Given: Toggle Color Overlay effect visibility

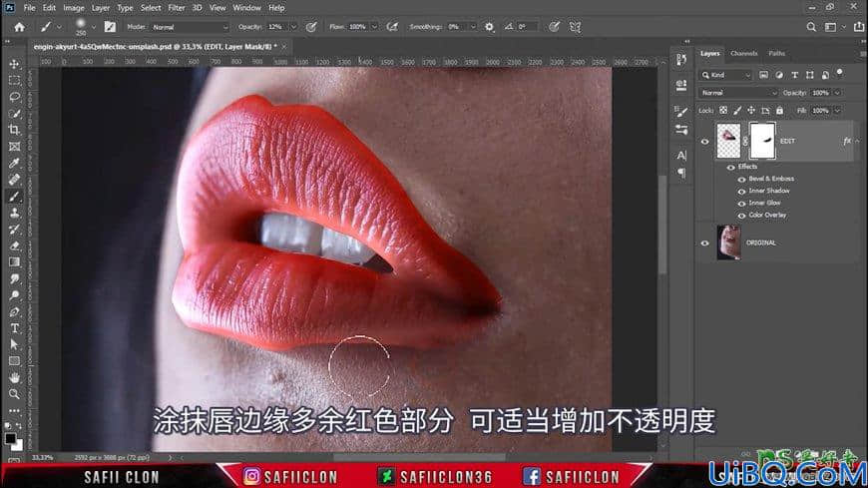Looking at the screenshot, I should click(x=741, y=216).
